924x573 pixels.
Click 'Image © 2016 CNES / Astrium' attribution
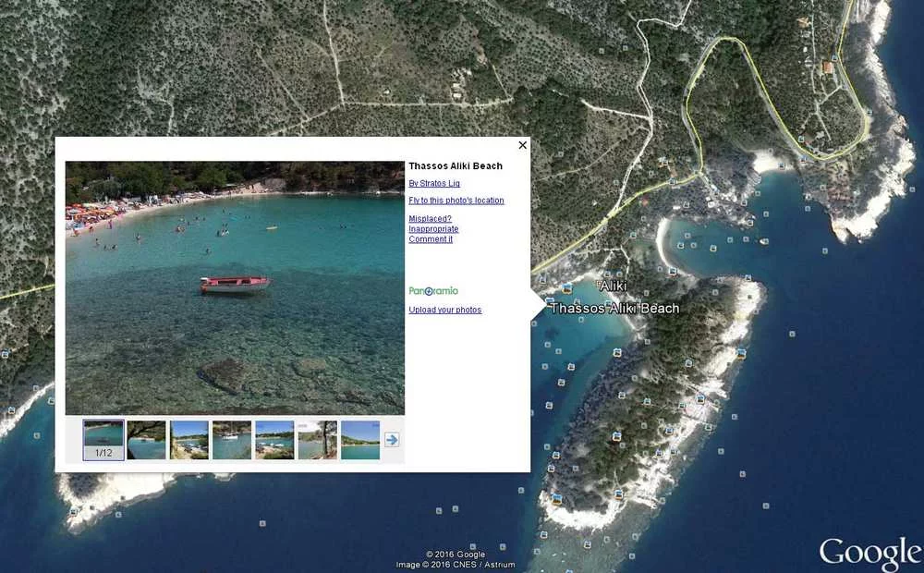click(x=456, y=565)
